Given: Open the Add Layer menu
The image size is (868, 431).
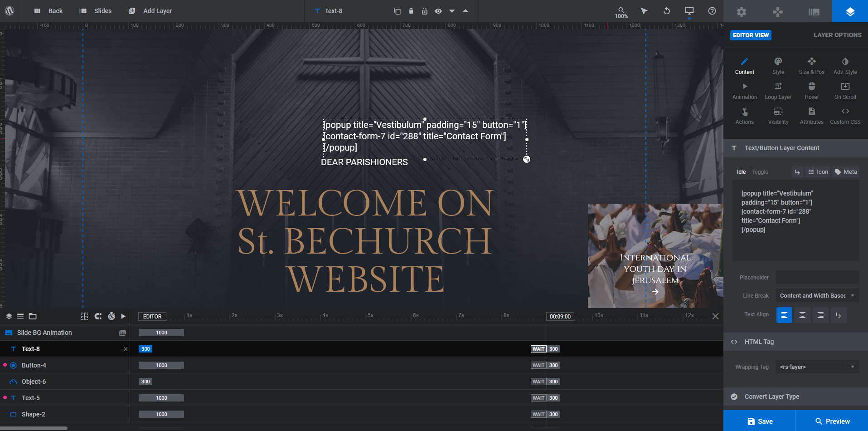Looking at the screenshot, I should pos(150,11).
